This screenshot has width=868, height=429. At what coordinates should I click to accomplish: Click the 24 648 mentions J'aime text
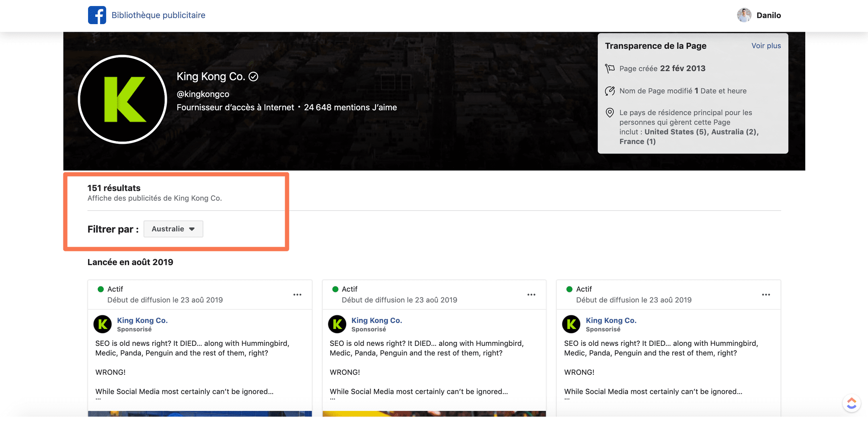pyautogui.click(x=350, y=107)
